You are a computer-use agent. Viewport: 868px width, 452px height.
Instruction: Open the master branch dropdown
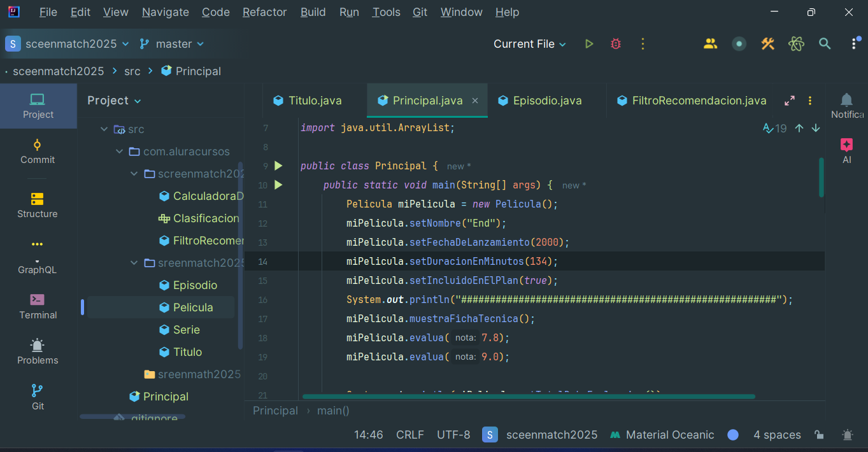point(171,44)
